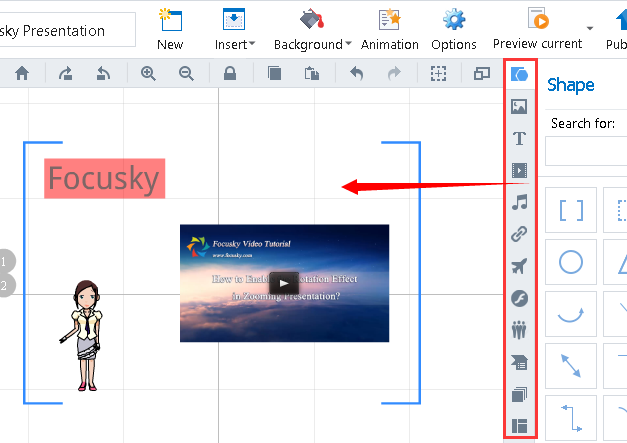Click path step marker 1

coord(5,262)
